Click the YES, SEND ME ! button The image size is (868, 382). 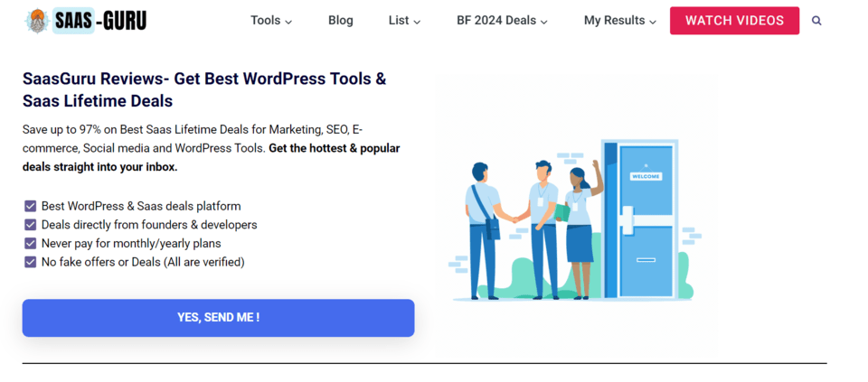coord(218,318)
